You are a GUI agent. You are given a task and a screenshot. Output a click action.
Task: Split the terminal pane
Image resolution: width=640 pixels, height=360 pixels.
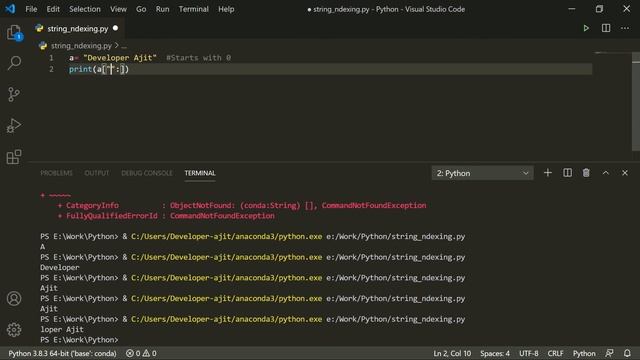point(567,173)
